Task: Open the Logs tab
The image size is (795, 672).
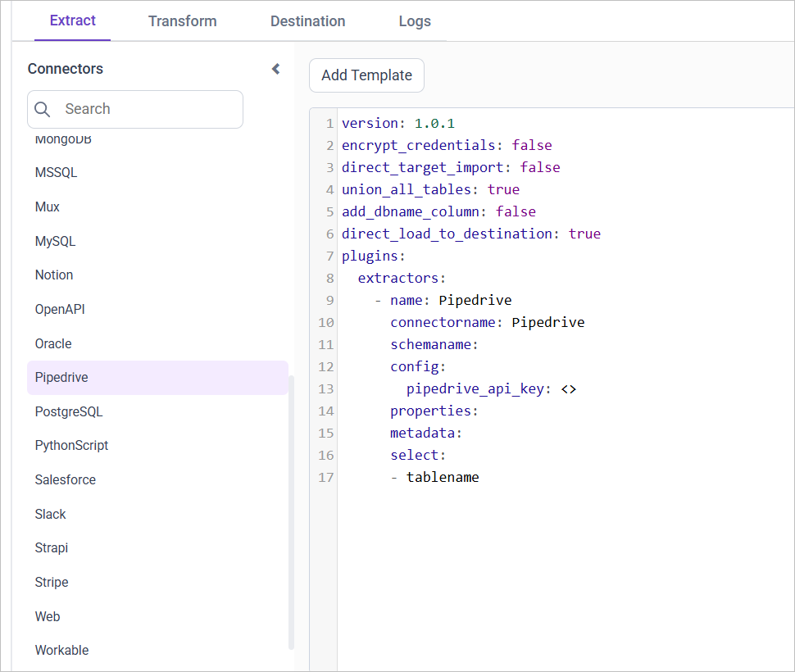Action: point(414,21)
